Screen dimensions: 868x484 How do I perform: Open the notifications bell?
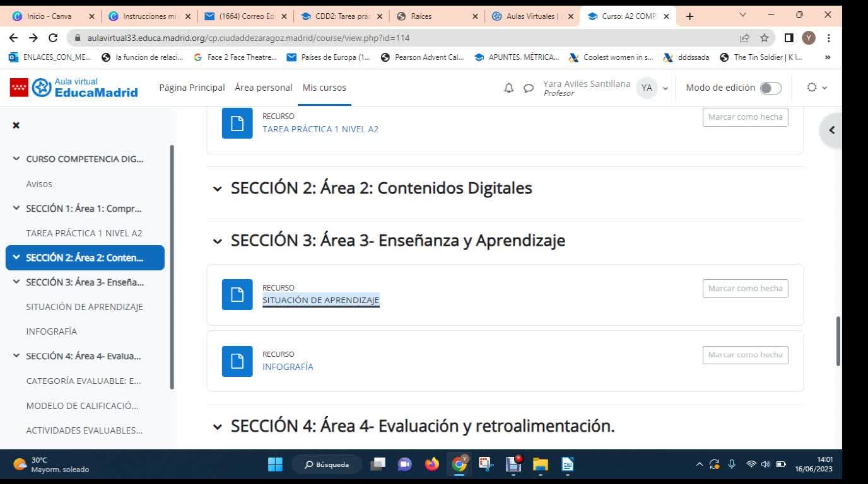[509, 88]
